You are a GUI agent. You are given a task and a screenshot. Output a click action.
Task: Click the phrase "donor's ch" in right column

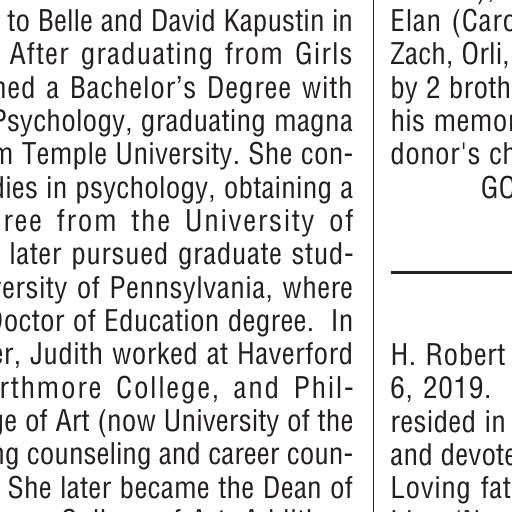(451, 155)
